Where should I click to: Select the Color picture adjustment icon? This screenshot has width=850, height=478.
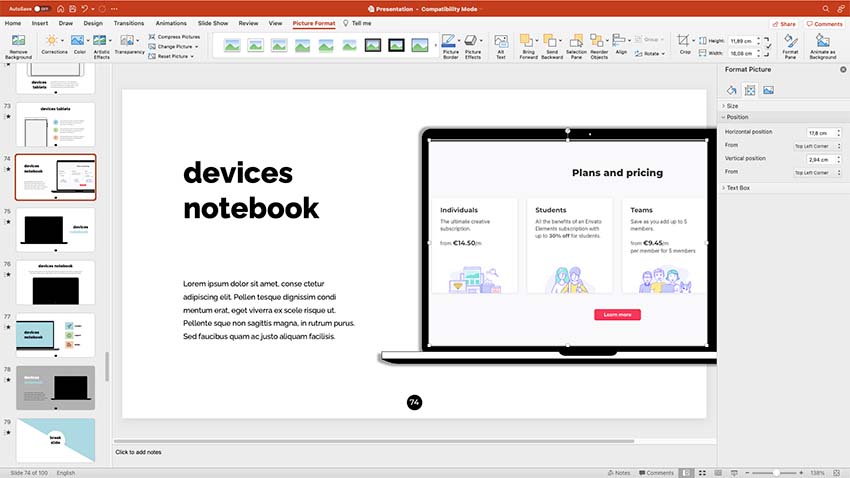(x=78, y=41)
